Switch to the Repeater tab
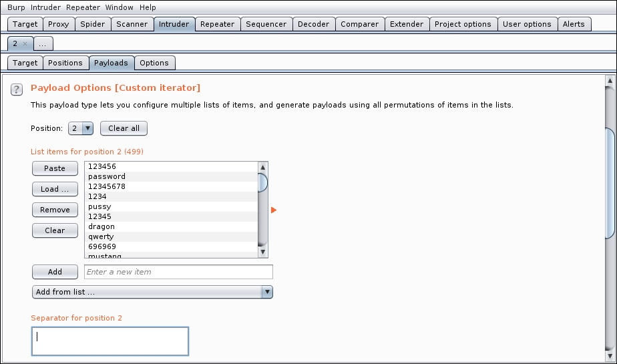The image size is (617, 364). (217, 24)
